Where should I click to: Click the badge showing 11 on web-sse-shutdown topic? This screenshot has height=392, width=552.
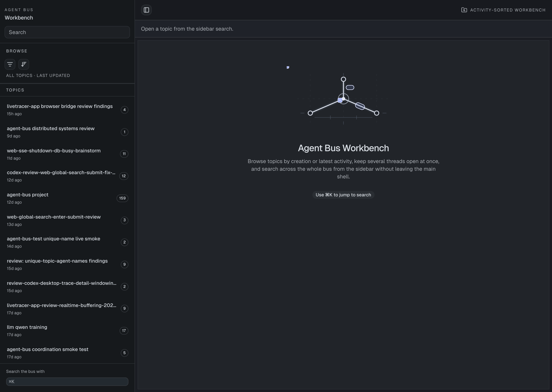pyautogui.click(x=124, y=154)
